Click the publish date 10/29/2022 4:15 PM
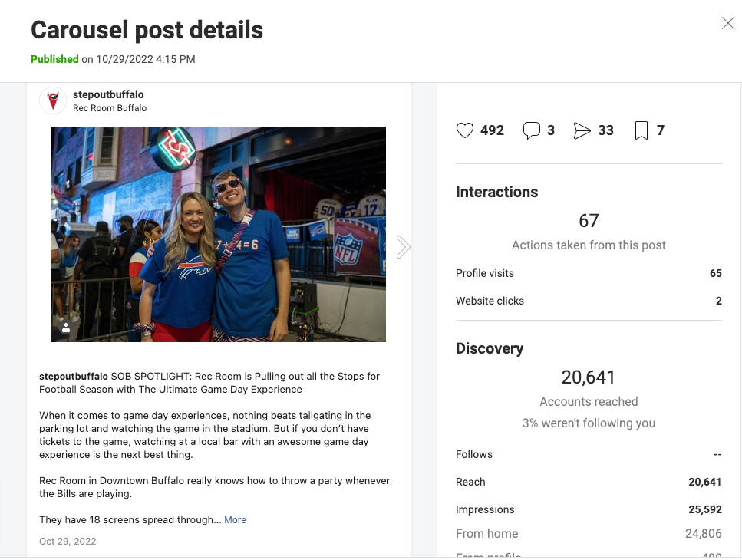 [145, 59]
